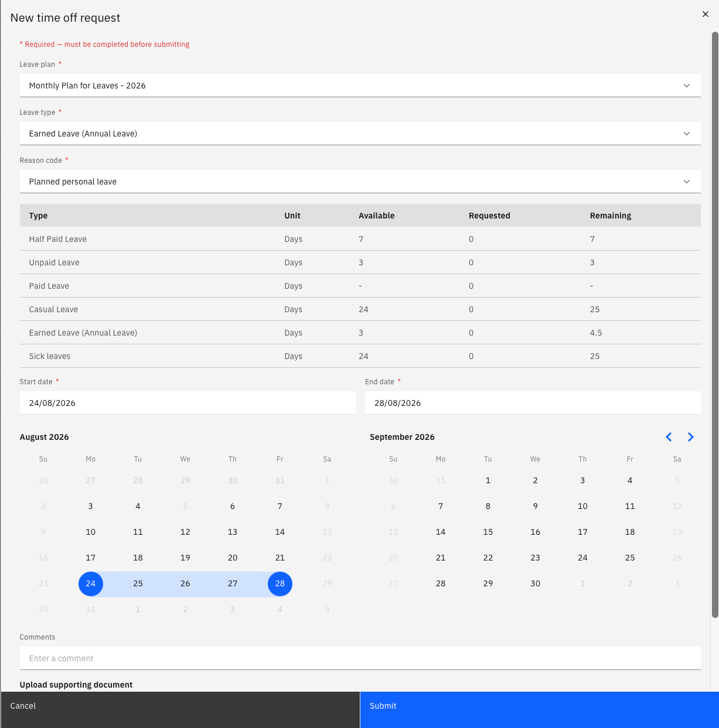Pick August 19 in the calendar
Screen dimensions: 719x728
[185, 558]
